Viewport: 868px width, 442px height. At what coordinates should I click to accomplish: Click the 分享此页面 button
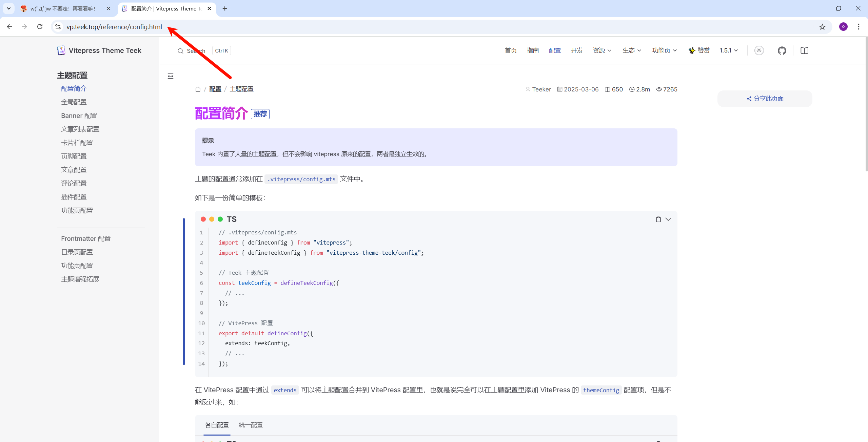tap(765, 99)
